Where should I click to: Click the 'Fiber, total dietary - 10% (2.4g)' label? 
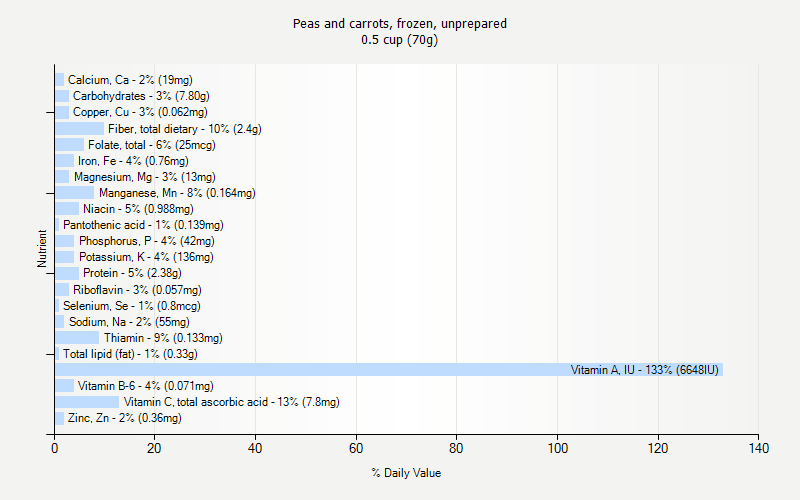point(185,129)
